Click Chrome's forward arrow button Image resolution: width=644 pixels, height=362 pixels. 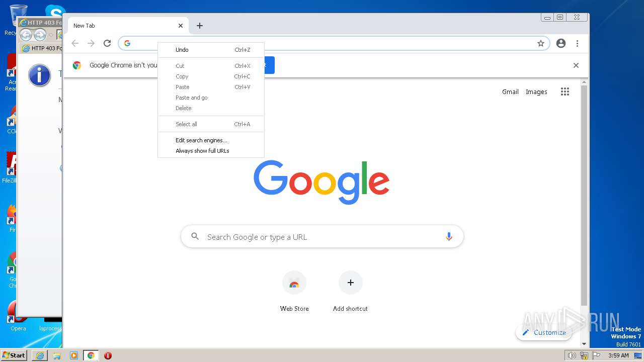tap(91, 43)
